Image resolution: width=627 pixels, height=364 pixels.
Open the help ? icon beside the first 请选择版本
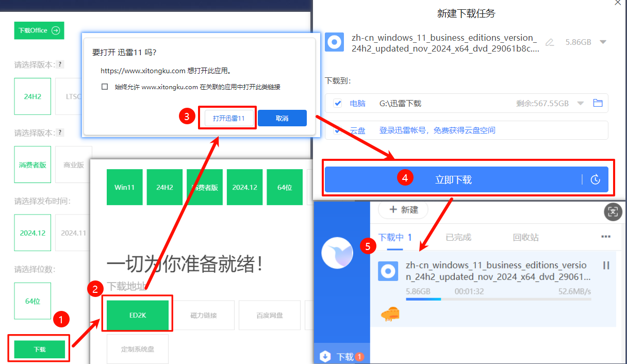(x=60, y=64)
